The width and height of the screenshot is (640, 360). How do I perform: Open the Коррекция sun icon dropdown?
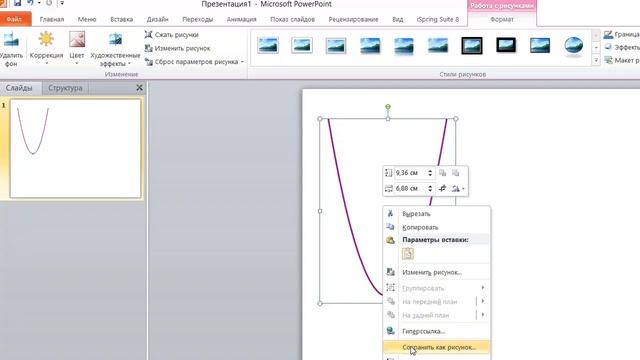click(46, 49)
